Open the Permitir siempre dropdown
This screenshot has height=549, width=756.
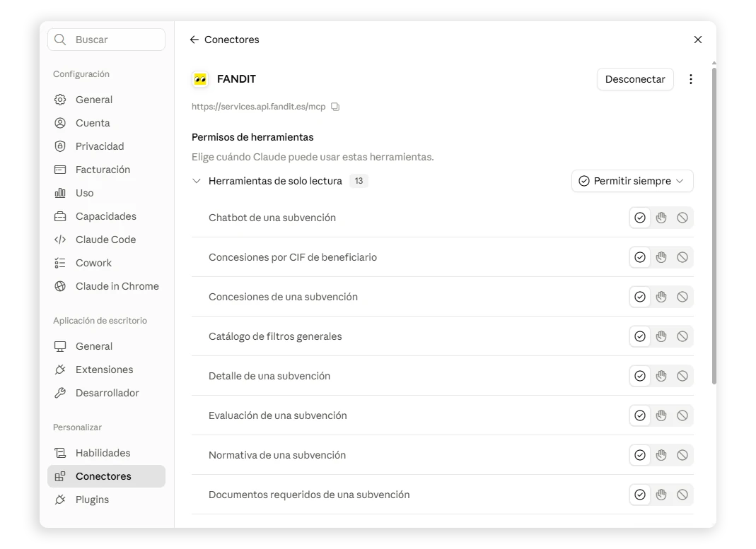632,181
